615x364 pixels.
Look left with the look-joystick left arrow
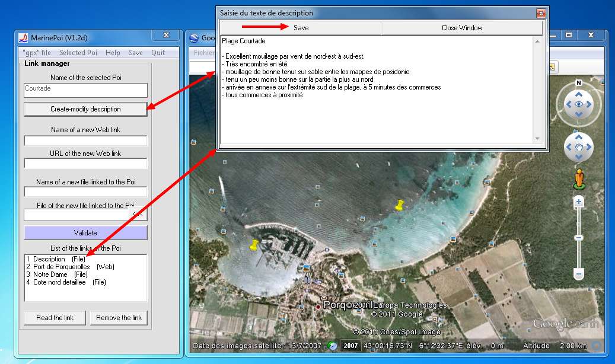(568, 104)
